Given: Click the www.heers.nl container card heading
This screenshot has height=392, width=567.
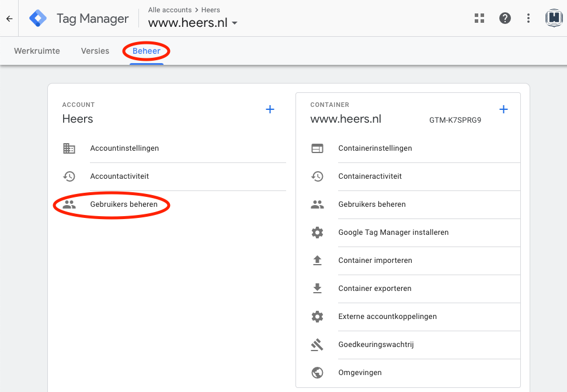Looking at the screenshot, I should click(x=346, y=119).
